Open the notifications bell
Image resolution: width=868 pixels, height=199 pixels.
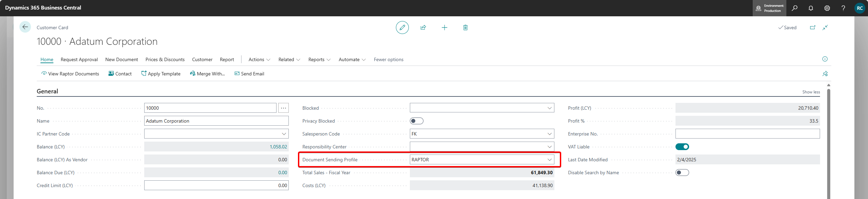(x=811, y=8)
